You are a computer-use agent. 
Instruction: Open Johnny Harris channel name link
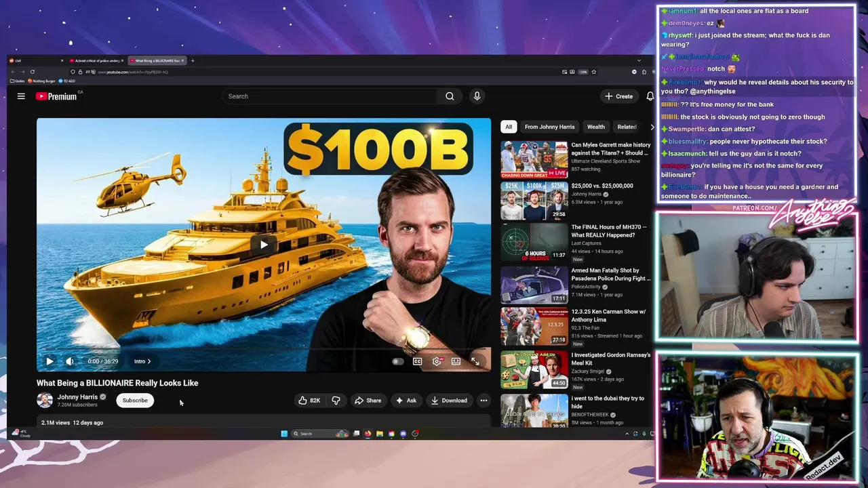(77, 397)
